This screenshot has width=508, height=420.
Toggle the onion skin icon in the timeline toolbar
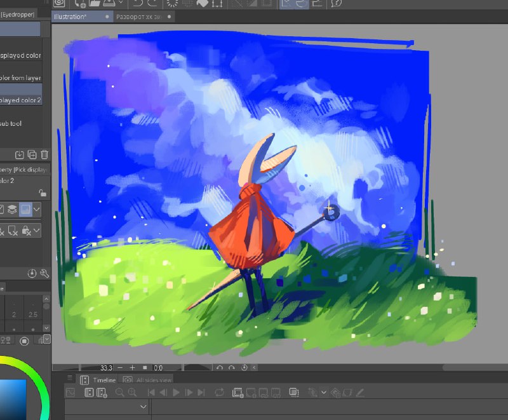[x=294, y=393]
